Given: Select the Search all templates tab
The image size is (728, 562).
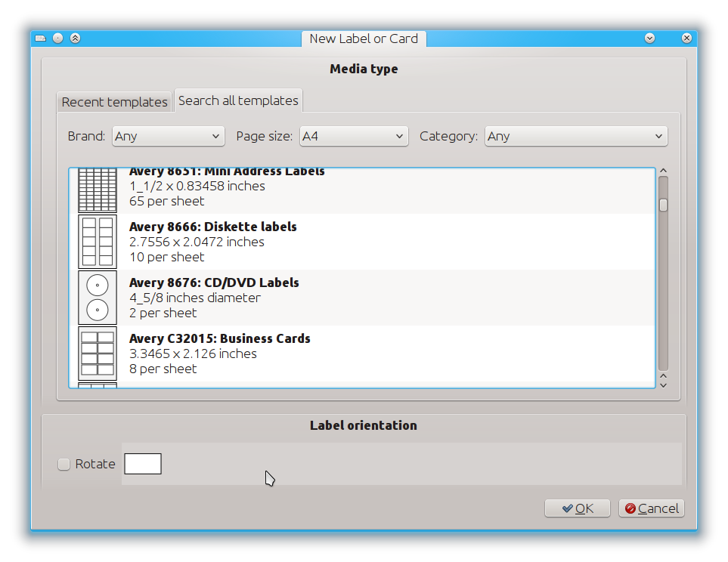Looking at the screenshot, I should [238, 100].
